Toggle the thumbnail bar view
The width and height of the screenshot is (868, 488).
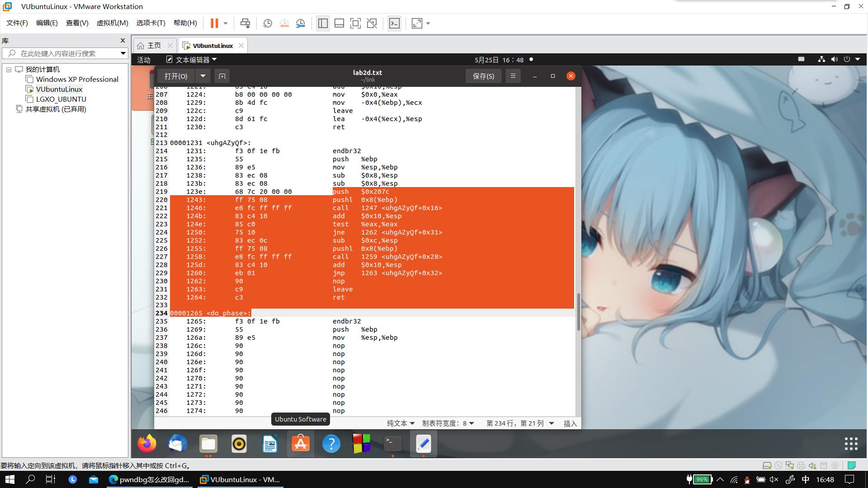[339, 23]
